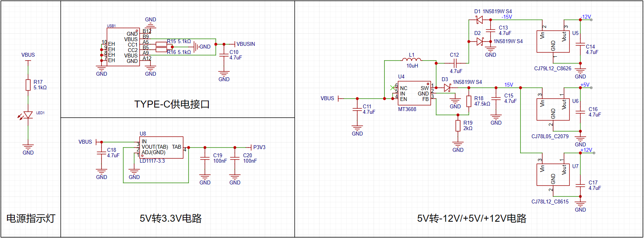
Task: Click the NC no-connect marker on U4
Action: (392, 88)
